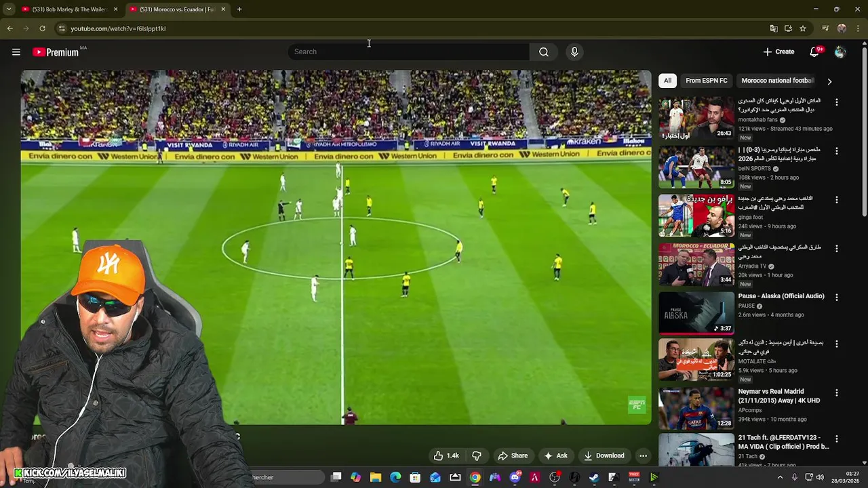
Task: Bookmark this tab with the star
Action: click(x=803, y=28)
